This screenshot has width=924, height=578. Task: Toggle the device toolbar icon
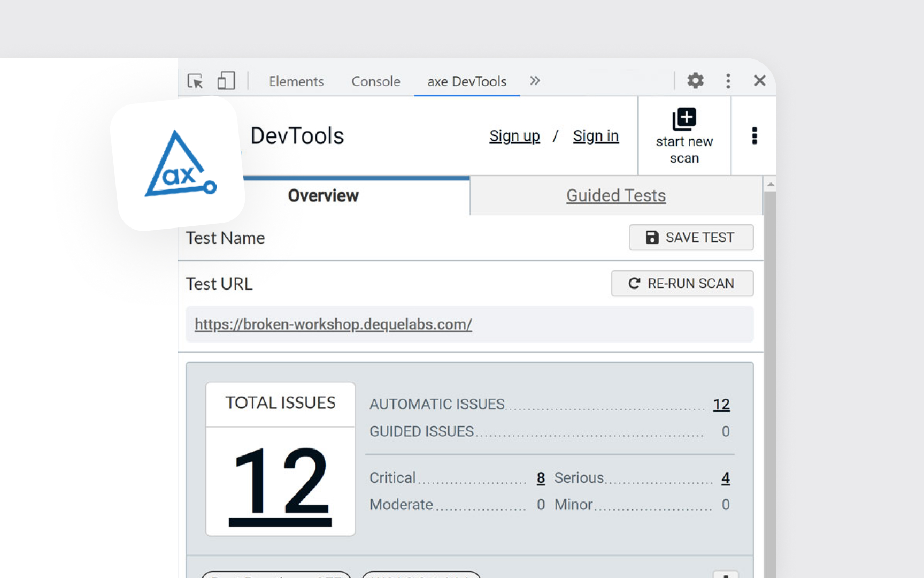pos(226,80)
